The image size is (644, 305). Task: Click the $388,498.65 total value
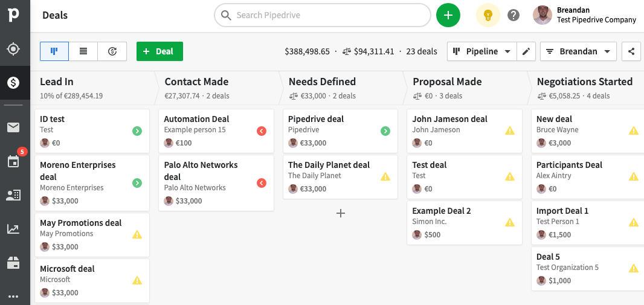tap(308, 52)
